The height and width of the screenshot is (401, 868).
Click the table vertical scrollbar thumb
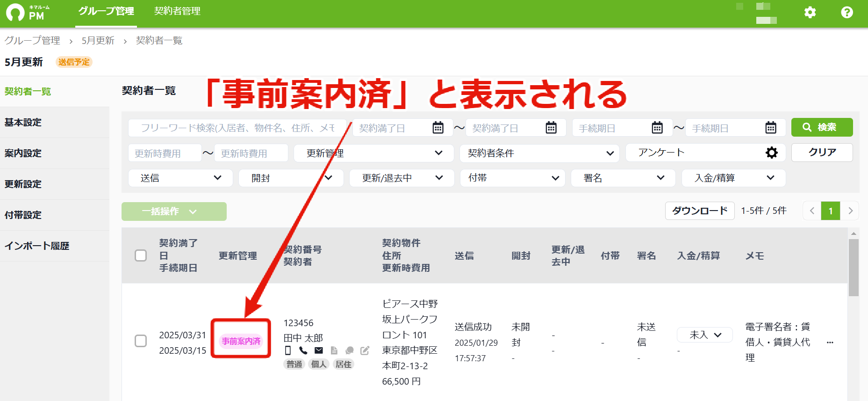click(854, 268)
